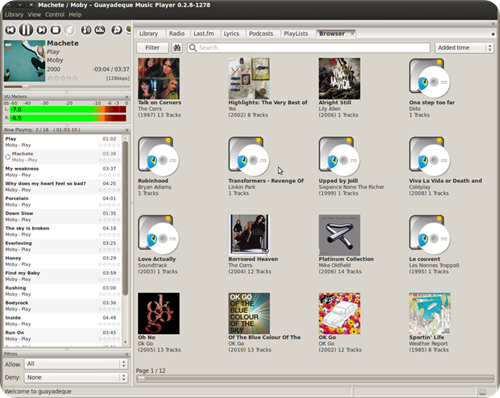Click the magnifier icon in search box

[x=193, y=48]
